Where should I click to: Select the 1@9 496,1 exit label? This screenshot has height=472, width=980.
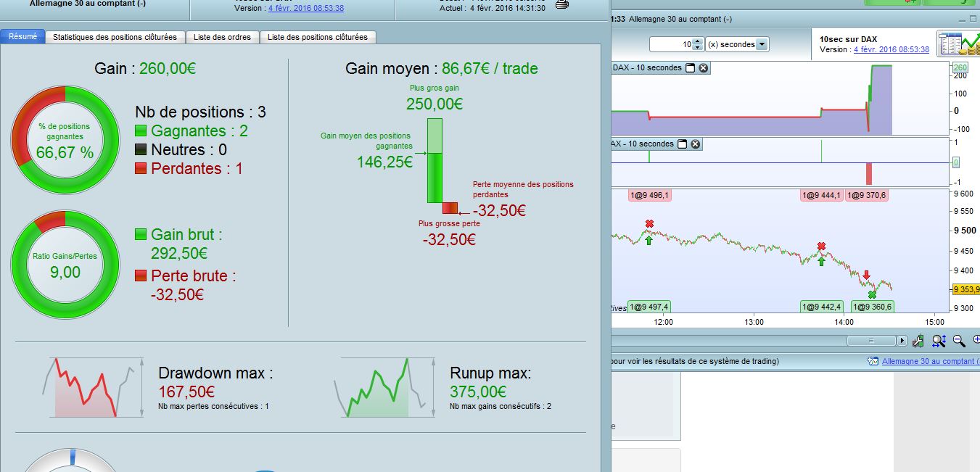[x=650, y=195]
